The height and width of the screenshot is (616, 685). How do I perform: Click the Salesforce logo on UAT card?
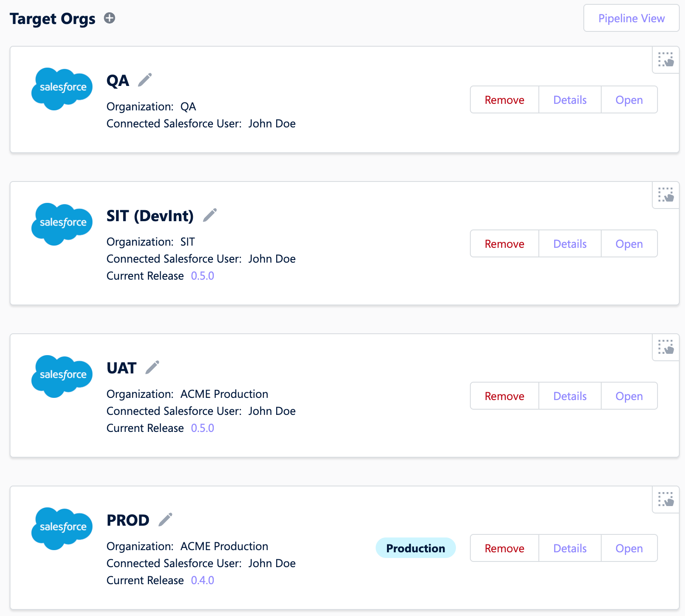(62, 376)
